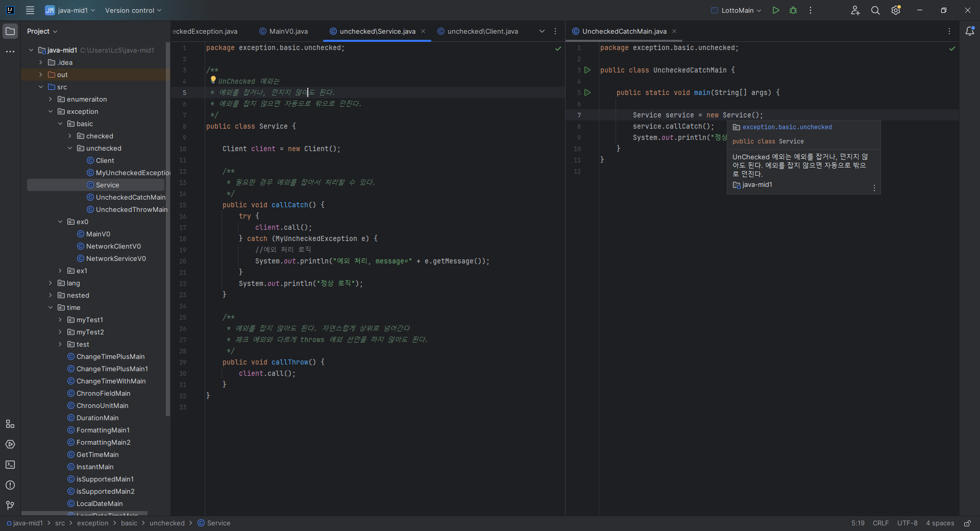Open left editor tab options menu
Viewport: 980px width, 531px height.
click(555, 31)
